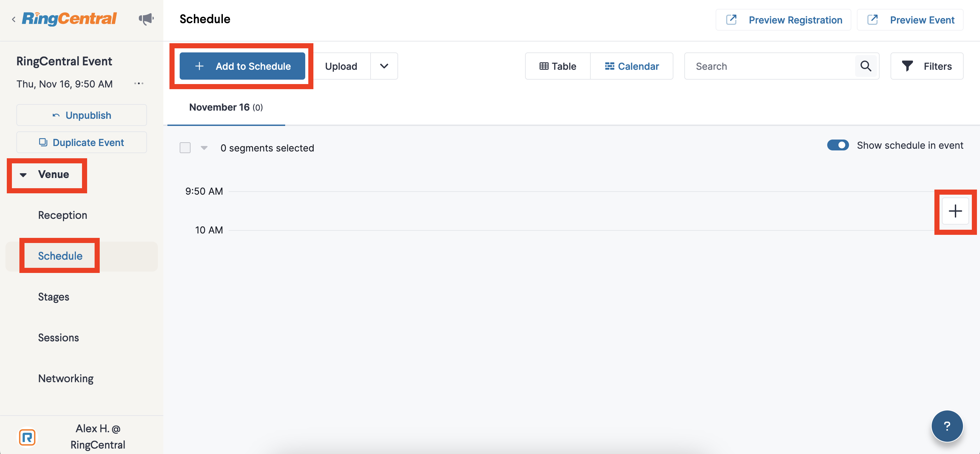Screen dimensions: 980x454
Task: Switch to Calendar view
Action: pyautogui.click(x=632, y=66)
